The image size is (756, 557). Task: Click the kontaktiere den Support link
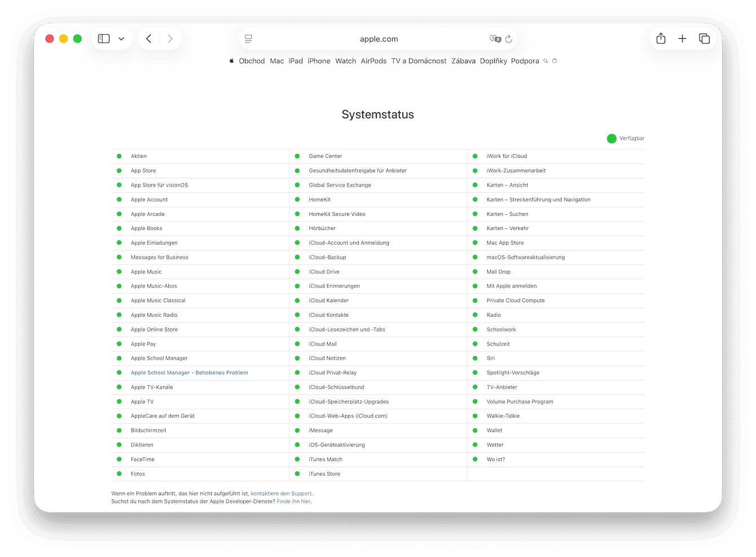(x=281, y=493)
